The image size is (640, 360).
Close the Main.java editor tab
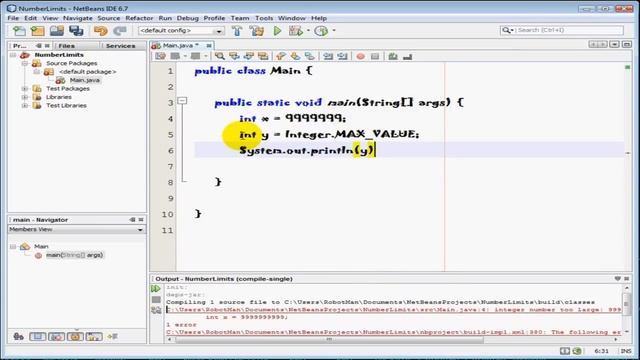(209, 46)
